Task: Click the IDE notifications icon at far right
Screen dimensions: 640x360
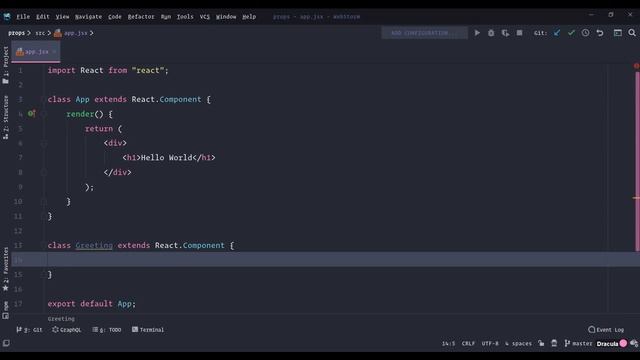Action: (634, 343)
